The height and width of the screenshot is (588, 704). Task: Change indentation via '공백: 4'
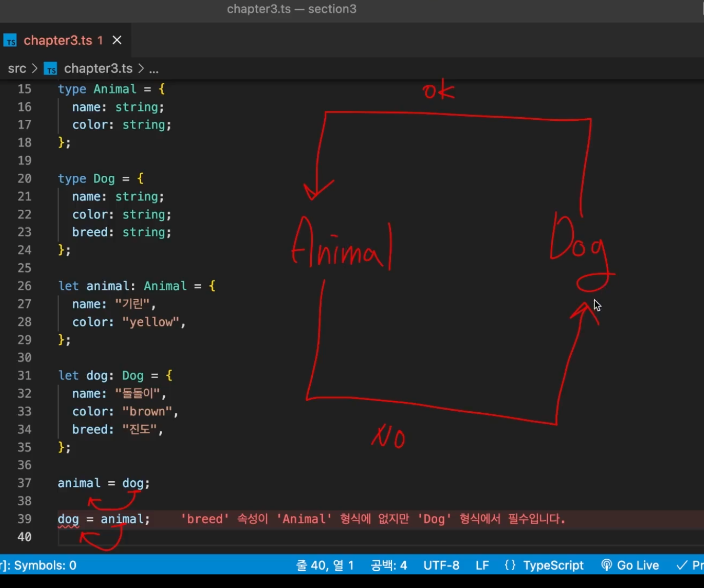389,566
